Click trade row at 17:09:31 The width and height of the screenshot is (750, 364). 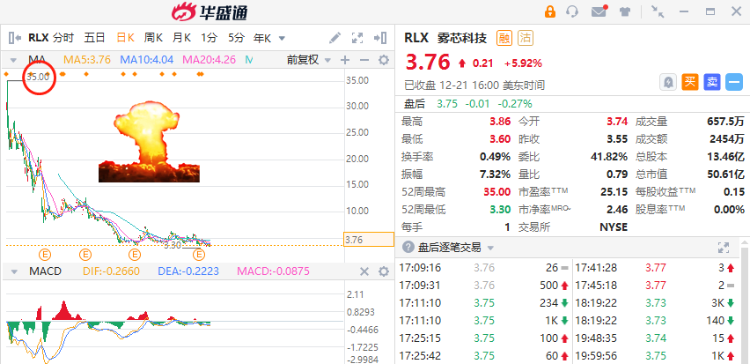485,286
